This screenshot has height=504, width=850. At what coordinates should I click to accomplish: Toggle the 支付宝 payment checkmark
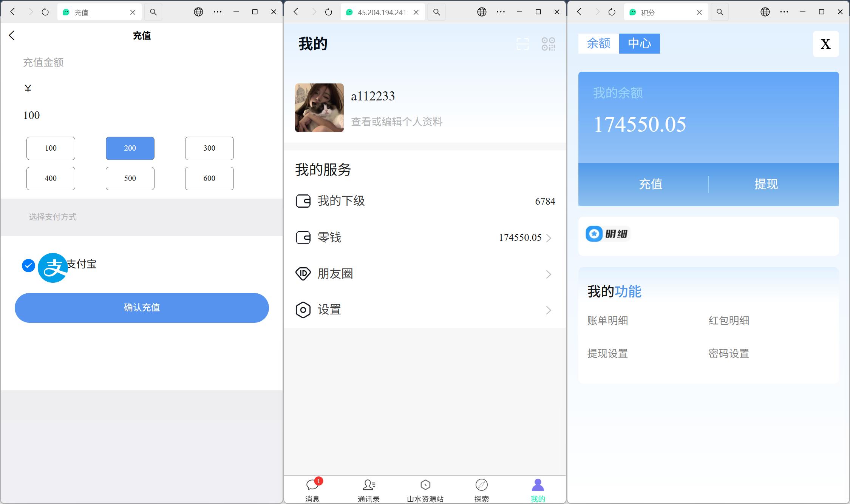pos(28,265)
